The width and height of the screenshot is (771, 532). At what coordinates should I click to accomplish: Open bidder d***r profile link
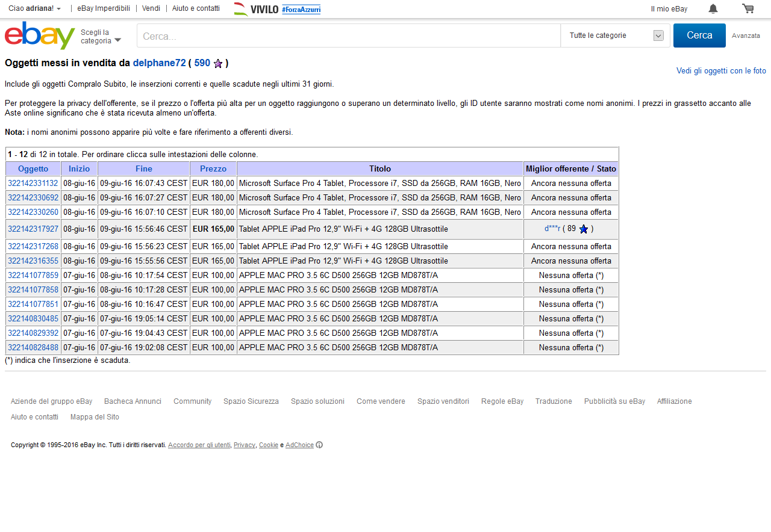pos(552,229)
